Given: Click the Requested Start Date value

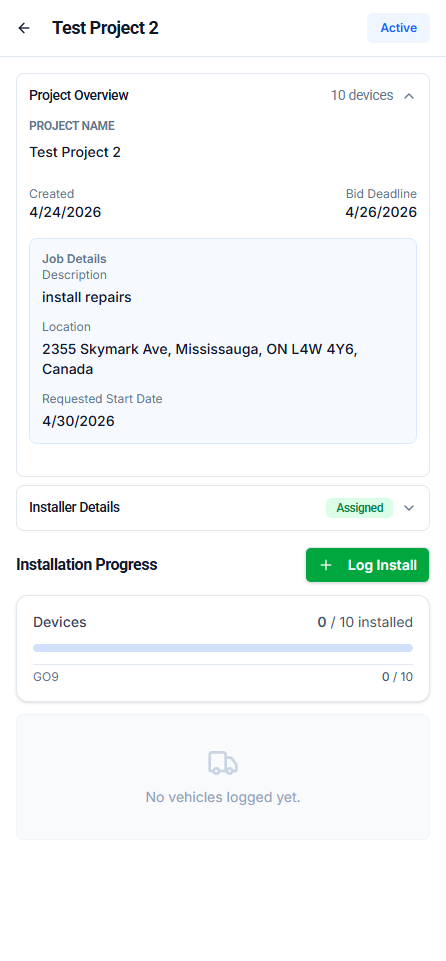Looking at the screenshot, I should click(78, 421).
